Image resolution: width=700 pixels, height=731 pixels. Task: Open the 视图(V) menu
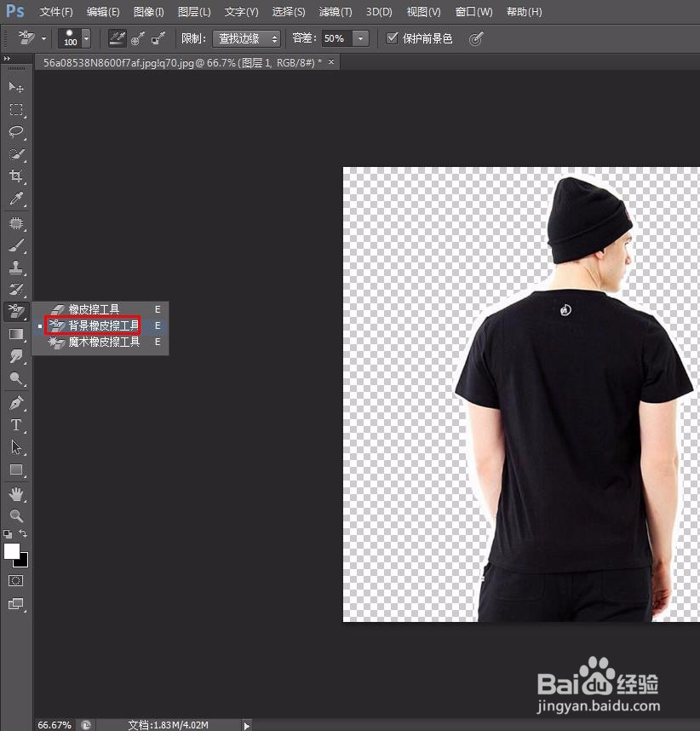[x=423, y=12]
